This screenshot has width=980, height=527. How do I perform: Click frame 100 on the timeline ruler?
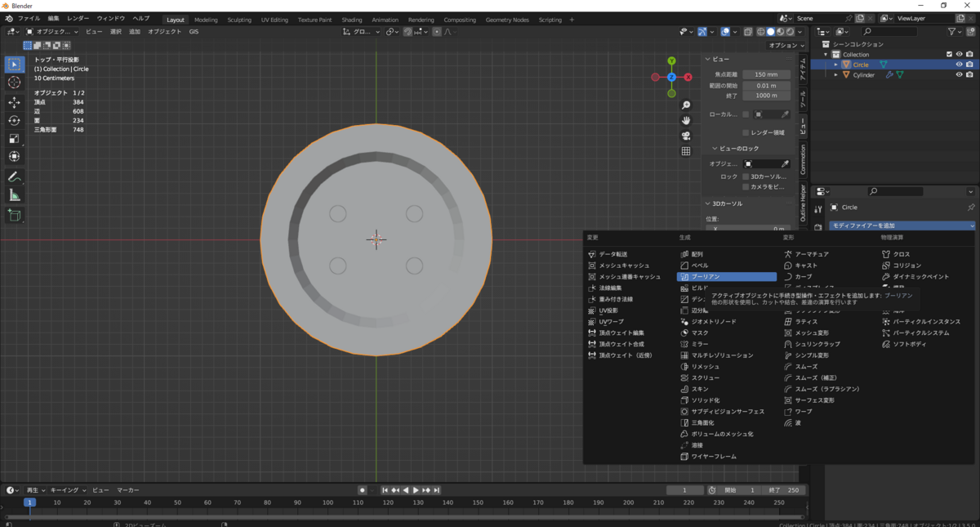pos(327,502)
